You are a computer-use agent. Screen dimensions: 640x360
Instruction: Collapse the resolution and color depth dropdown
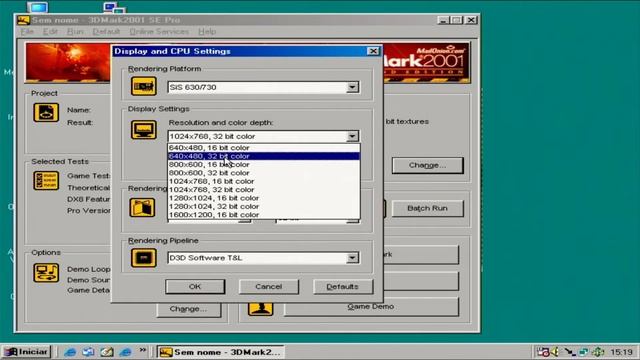click(352, 136)
